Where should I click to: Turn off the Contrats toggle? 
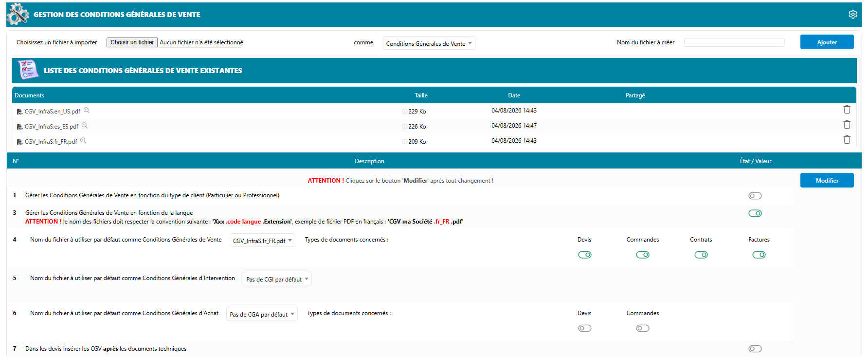point(701,255)
